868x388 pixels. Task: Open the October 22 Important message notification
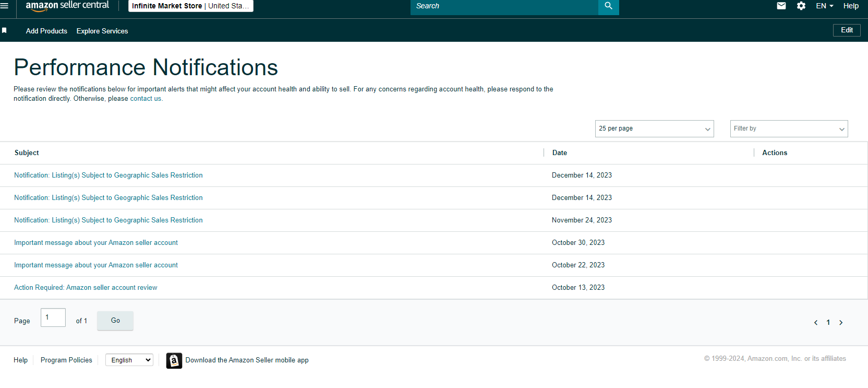click(x=96, y=265)
